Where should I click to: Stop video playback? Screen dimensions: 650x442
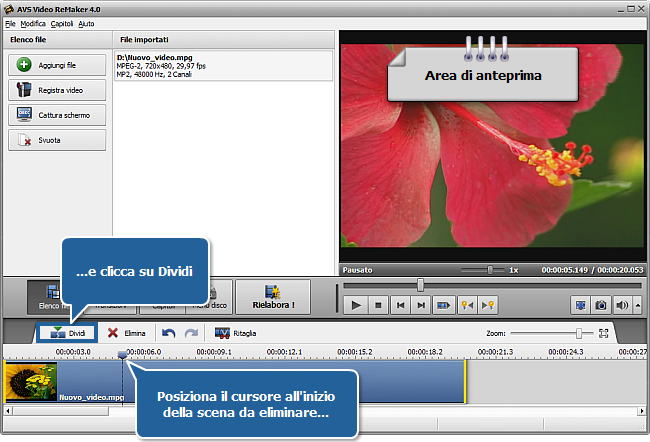(x=378, y=305)
